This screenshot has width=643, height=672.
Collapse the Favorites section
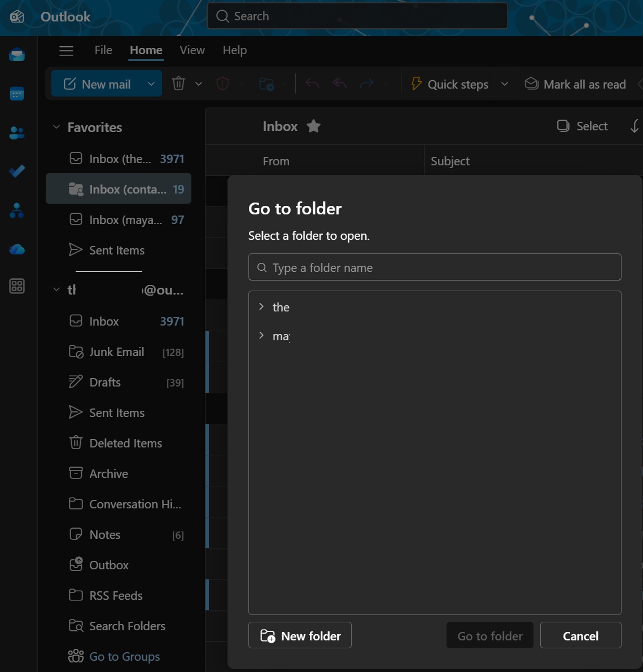(x=56, y=128)
